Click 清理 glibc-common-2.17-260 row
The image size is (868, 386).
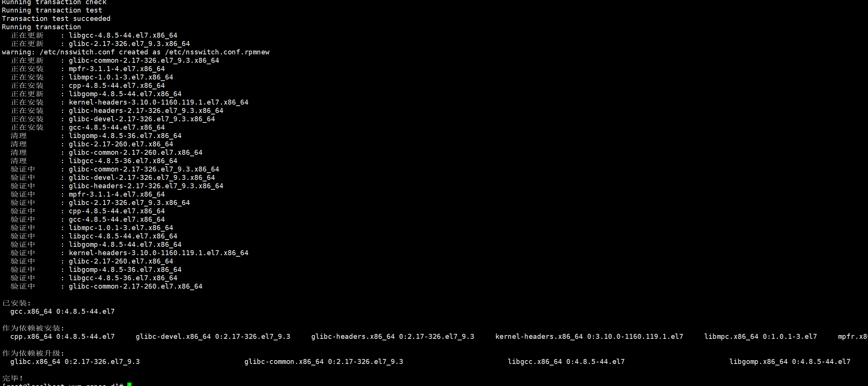pos(106,152)
